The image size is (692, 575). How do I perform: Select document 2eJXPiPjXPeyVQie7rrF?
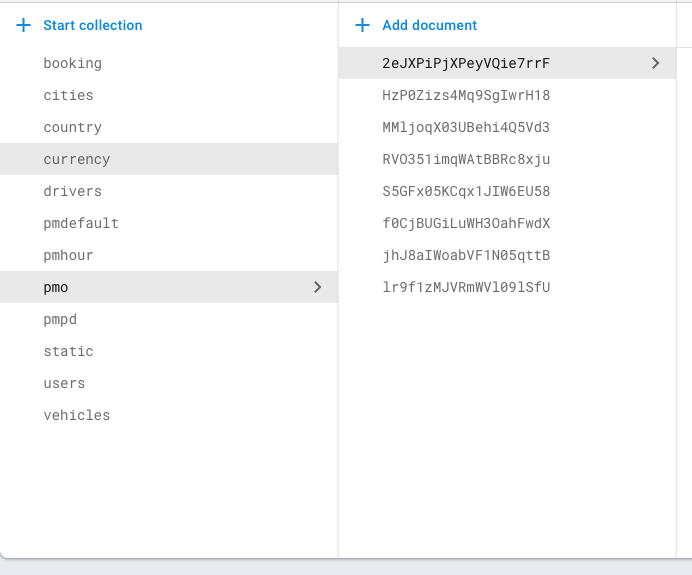tap(507, 63)
